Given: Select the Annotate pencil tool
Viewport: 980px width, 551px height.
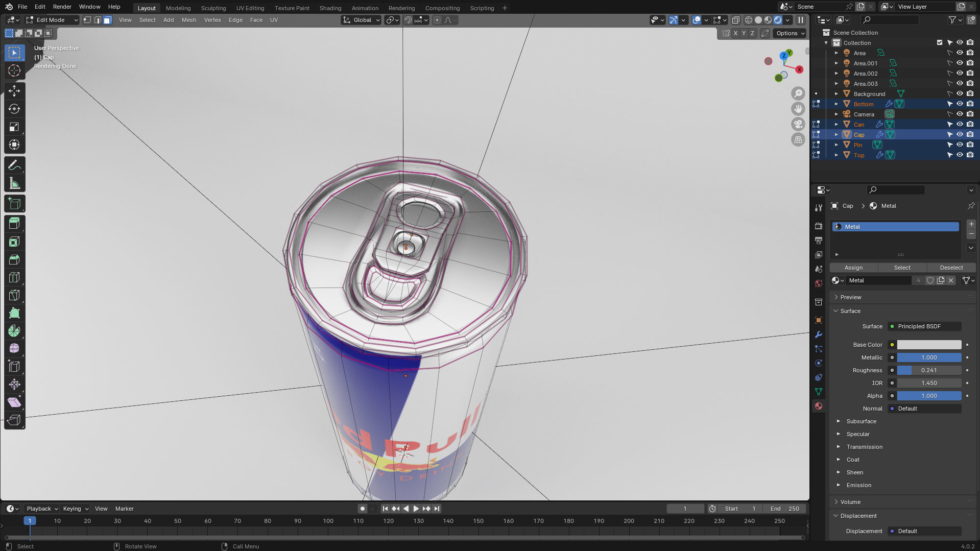Looking at the screenshot, I should (x=14, y=165).
